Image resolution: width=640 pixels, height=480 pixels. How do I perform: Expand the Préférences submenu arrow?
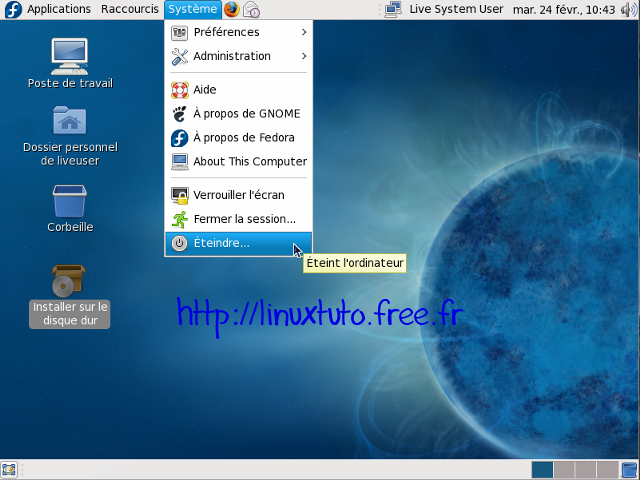(x=304, y=32)
